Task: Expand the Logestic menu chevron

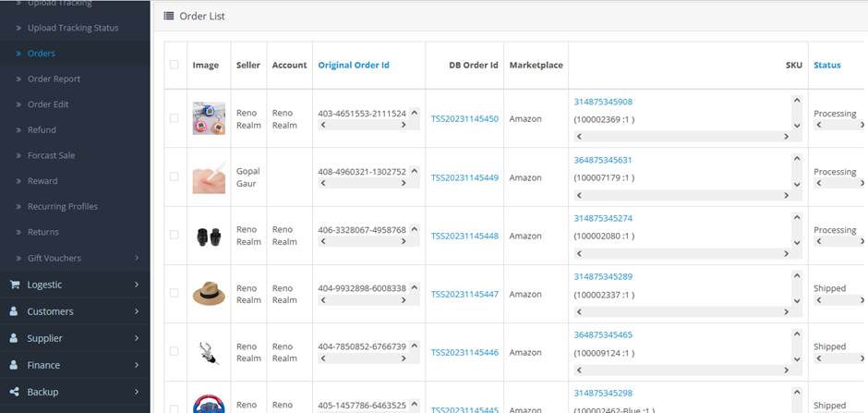Action: 136,285
